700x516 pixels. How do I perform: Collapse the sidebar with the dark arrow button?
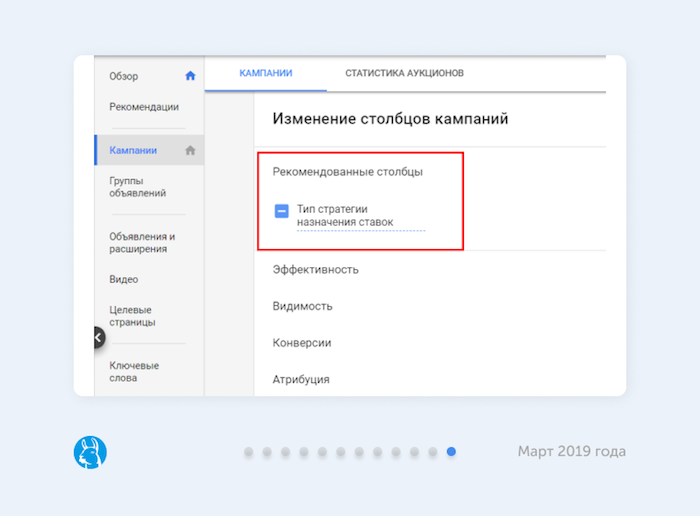99,337
